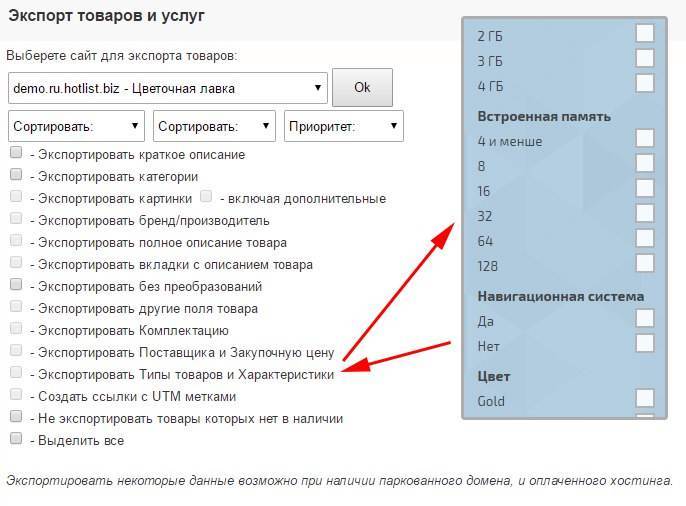Expand the second Сортировать dropdown

pos(214,127)
